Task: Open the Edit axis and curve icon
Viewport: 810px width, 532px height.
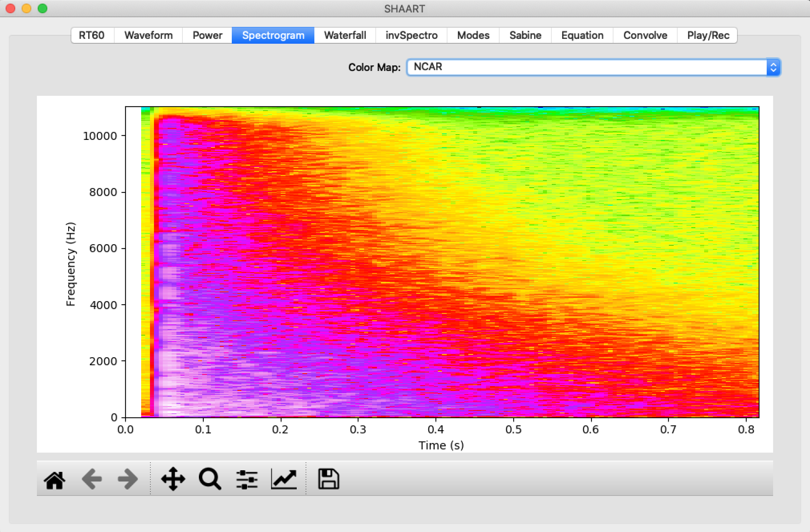Action: 284,479
